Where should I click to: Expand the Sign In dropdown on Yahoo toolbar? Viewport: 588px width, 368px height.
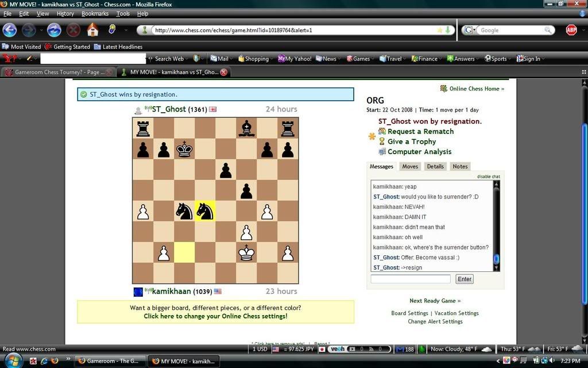543,59
